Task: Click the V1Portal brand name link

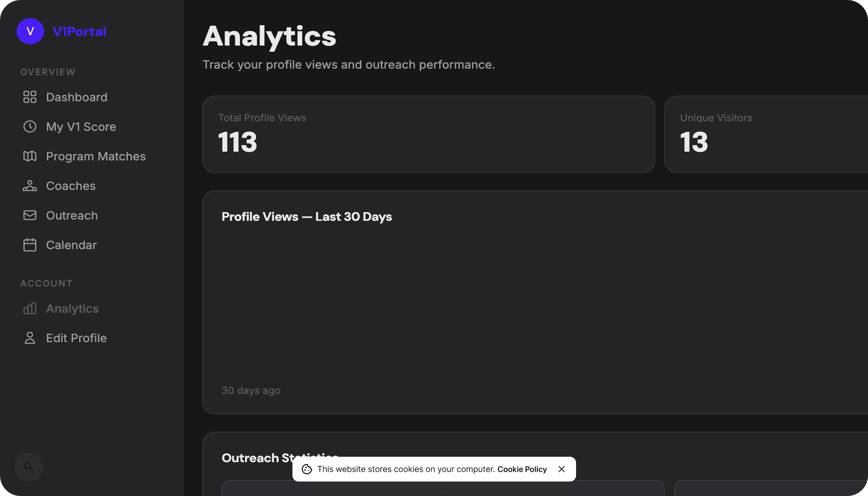Action: [80, 32]
